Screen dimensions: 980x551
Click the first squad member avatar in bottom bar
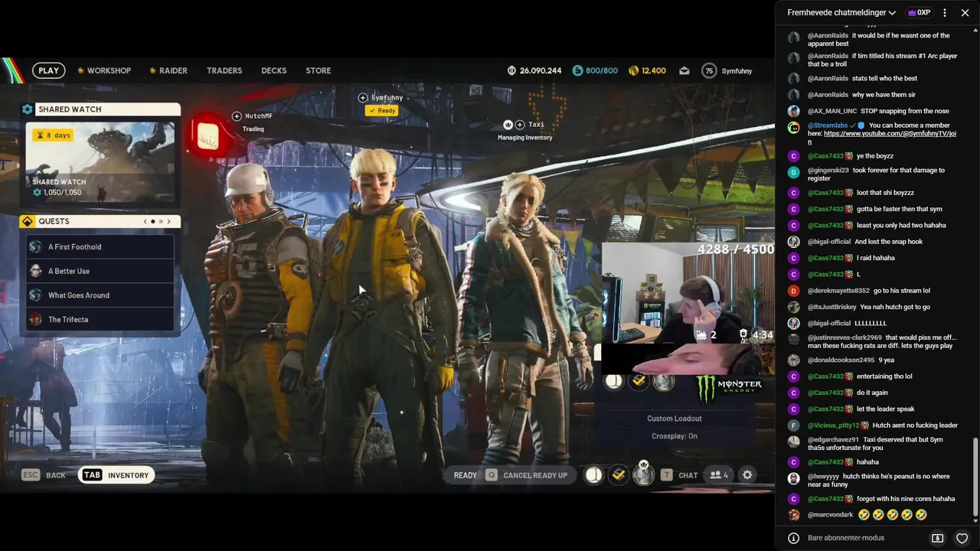(593, 475)
